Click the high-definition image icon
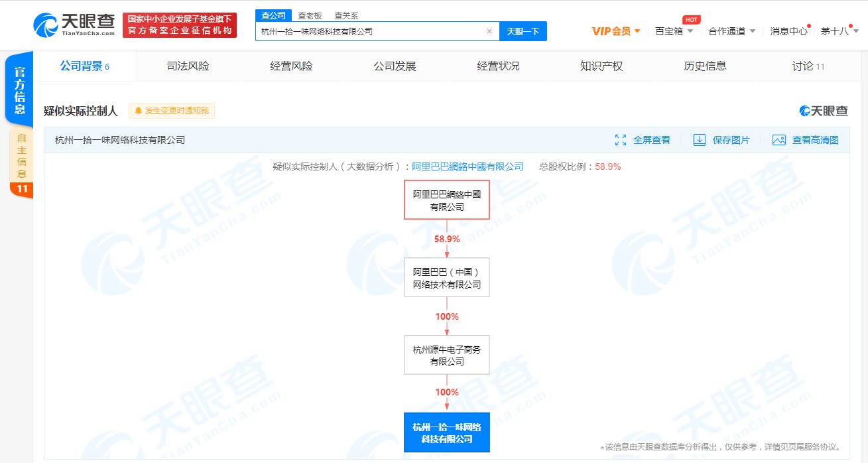868x463 pixels. click(779, 140)
